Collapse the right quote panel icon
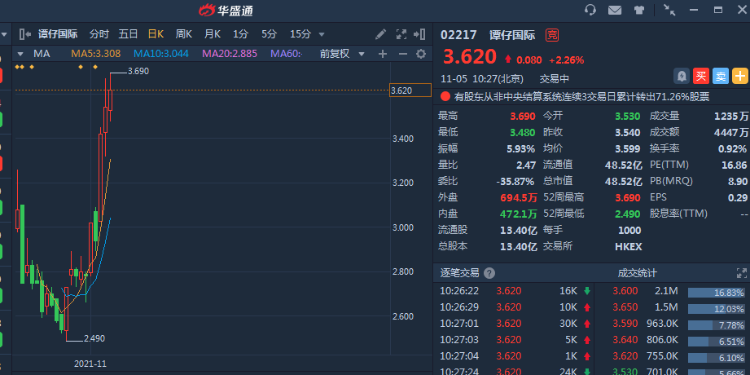This screenshot has height=375, width=750. coord(419,34)
